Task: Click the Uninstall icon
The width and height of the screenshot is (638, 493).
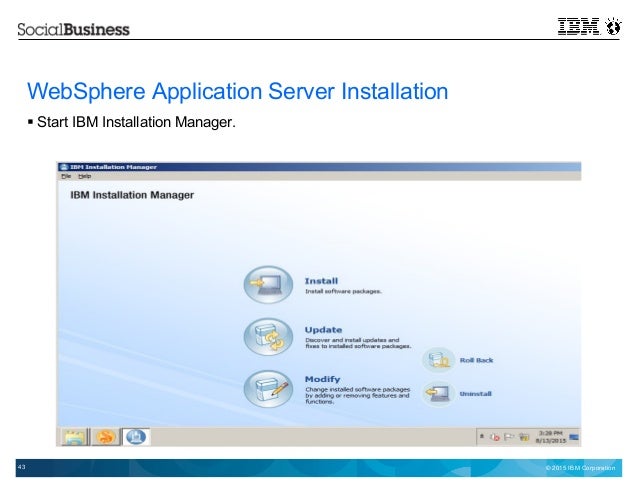Action: pyautogui.click(x=439, y=393)
